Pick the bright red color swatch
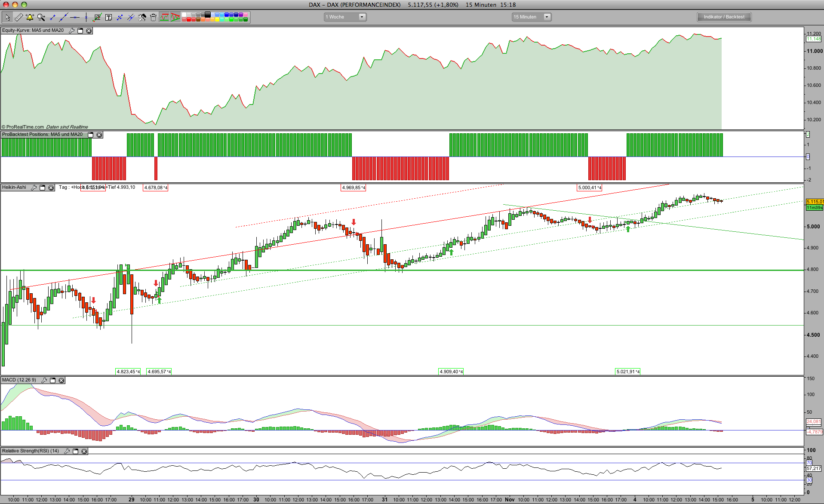The image size is (824, 504). (x=189, y=19)
